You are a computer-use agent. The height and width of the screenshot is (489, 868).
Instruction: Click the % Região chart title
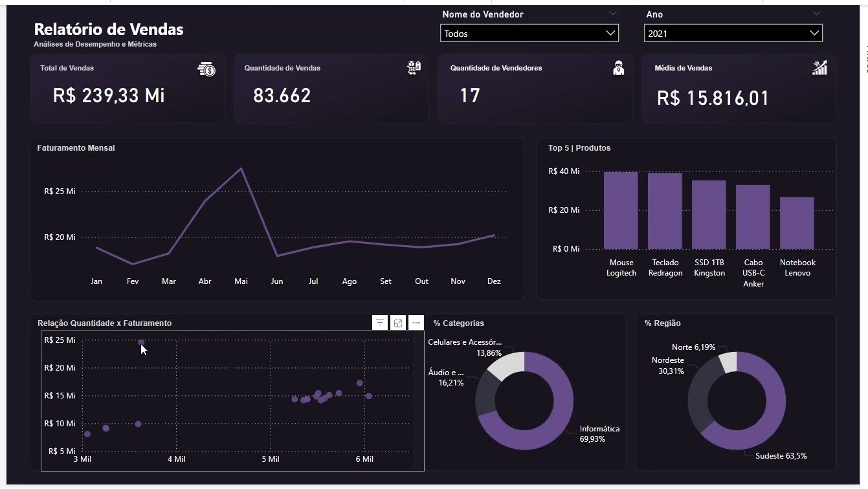click(663, 323)
